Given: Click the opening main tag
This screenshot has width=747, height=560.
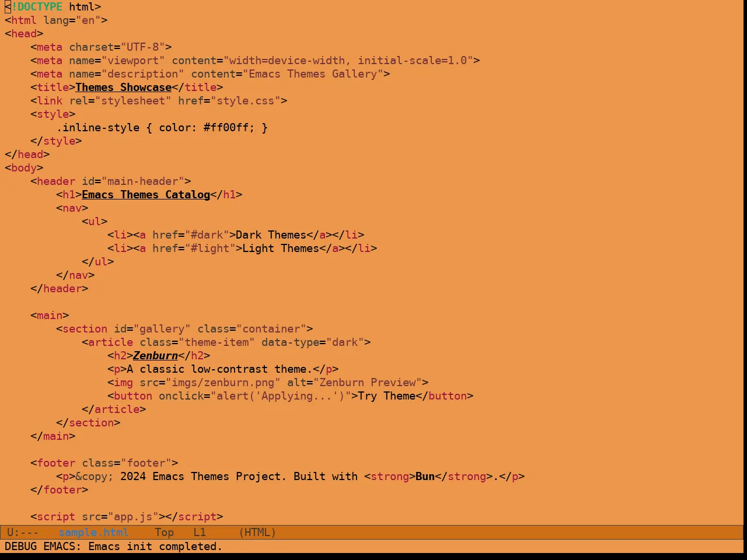Looking at the screenshot, I should click(x=50, y=316).
